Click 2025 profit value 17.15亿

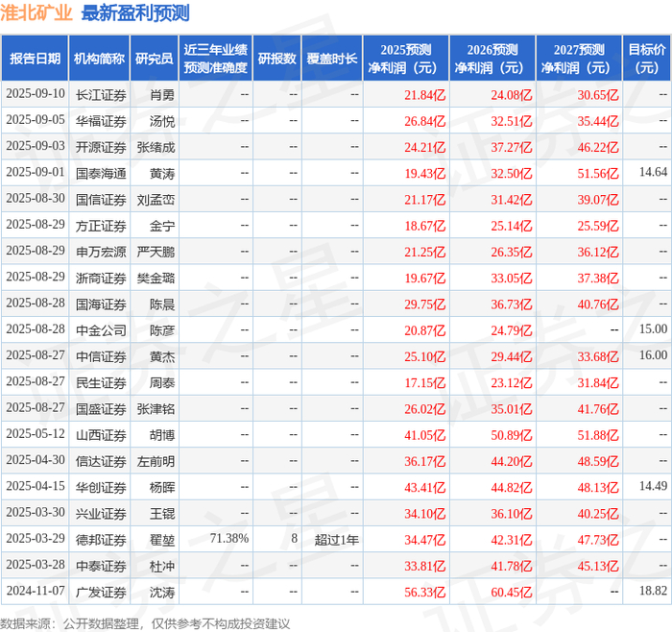pos(424,382)
